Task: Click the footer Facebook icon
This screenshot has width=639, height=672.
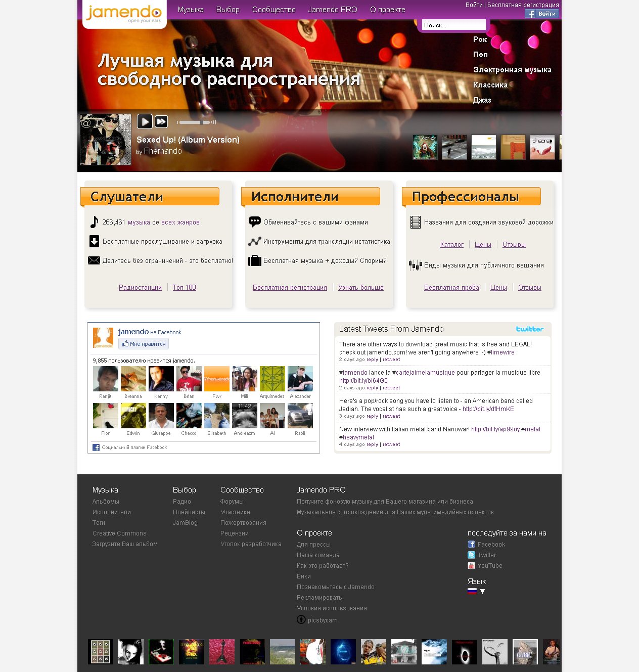Action: [x=471, y=545]
